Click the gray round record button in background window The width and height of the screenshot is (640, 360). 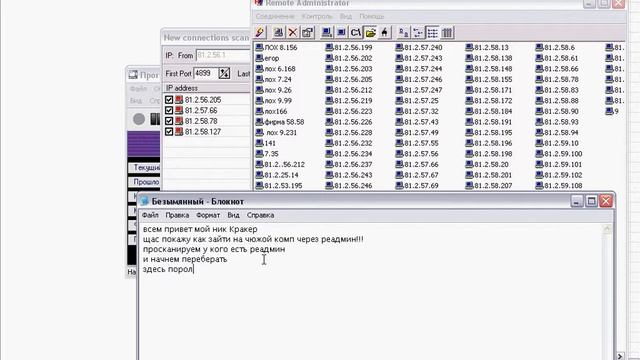[139, 119]
